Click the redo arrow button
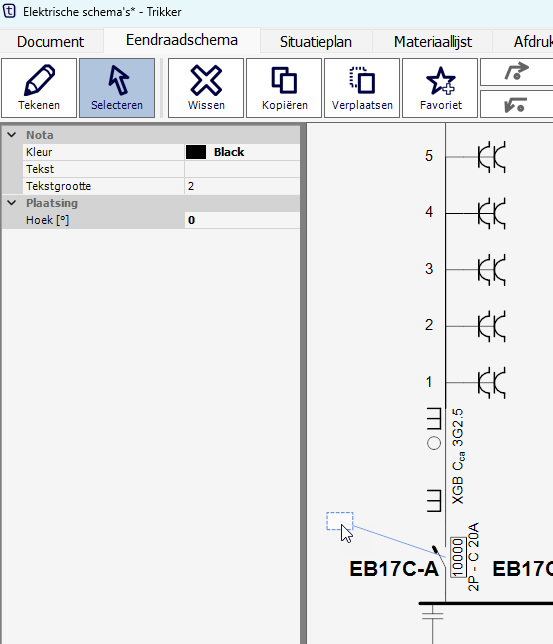Screen dimensions: 553x644 tap(516, 72)
